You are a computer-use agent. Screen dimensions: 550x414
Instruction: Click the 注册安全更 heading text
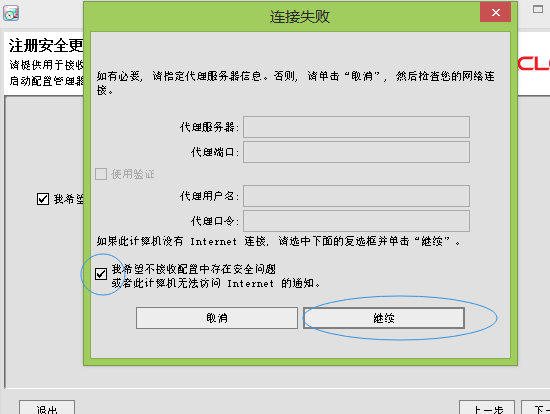click(x=46, y=46)
